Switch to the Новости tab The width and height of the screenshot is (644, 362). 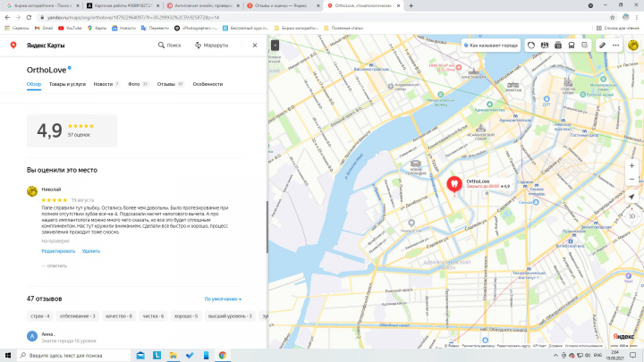click(106, 84)
